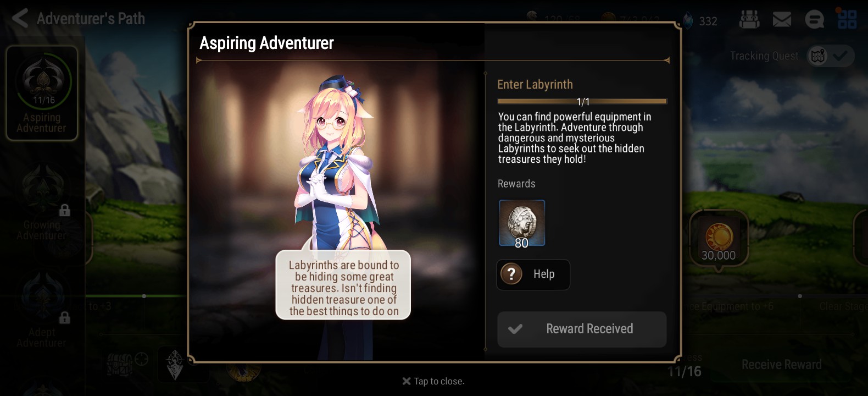Screen dimensions: 868x396
Task: Tap the character's speech bubble
Action: click(x=343, y=285)
